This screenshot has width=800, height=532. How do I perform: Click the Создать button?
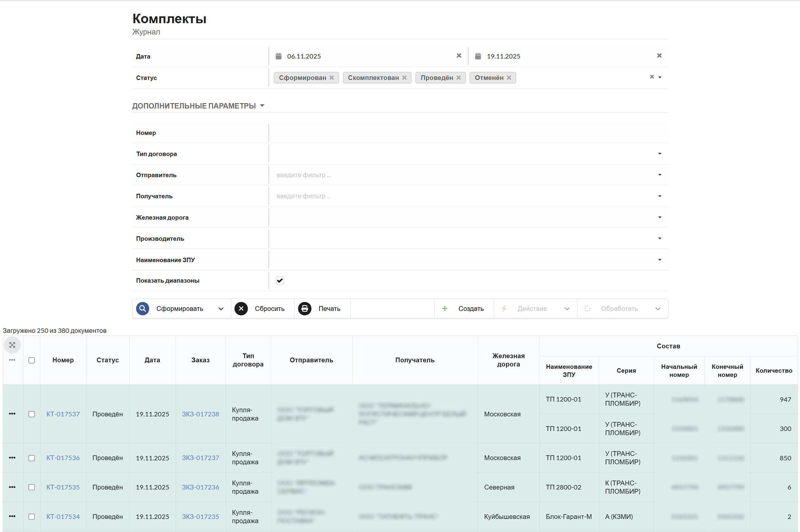coord(464,309)
